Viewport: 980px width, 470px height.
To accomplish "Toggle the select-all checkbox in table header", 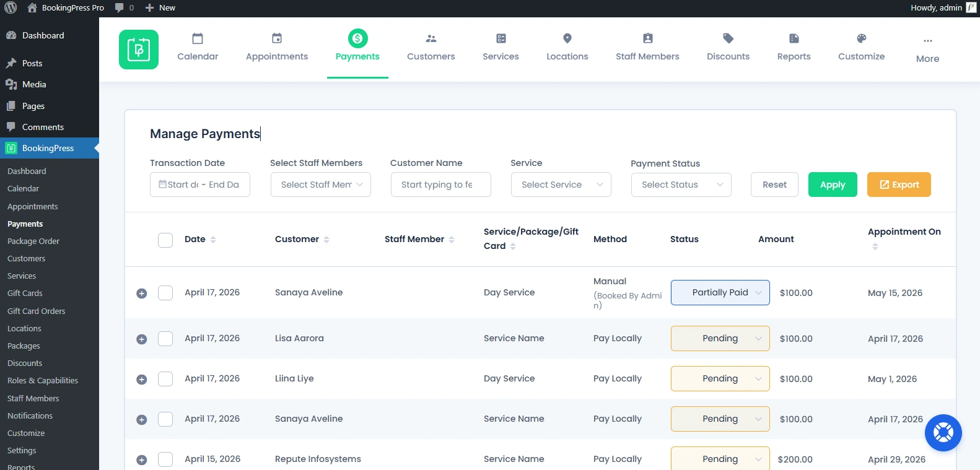I will click(165, 240).
